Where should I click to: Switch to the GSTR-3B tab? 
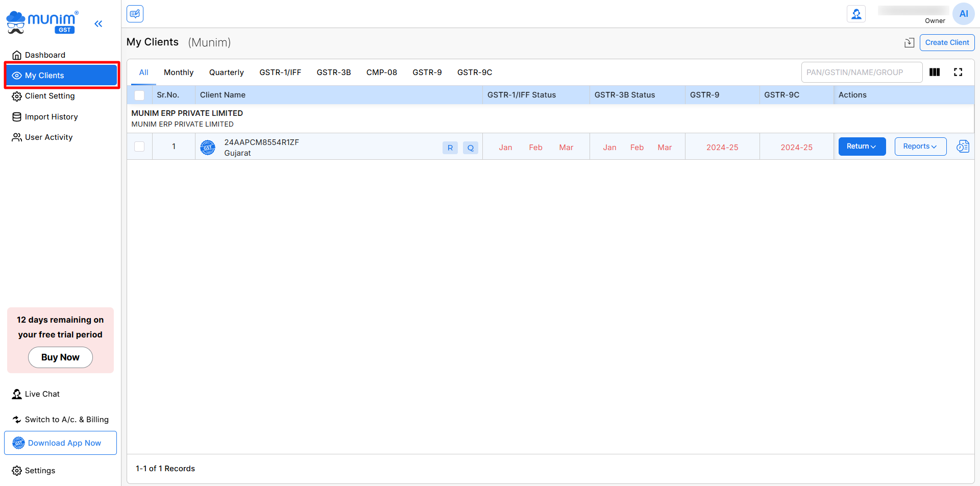click(x=333, y=72)
